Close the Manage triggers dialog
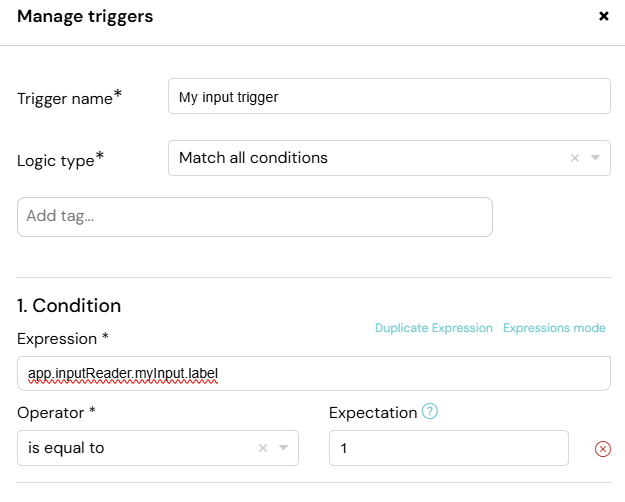Image resolution: width=625 pixels, height=502 pixels. [x=603, y=16]
